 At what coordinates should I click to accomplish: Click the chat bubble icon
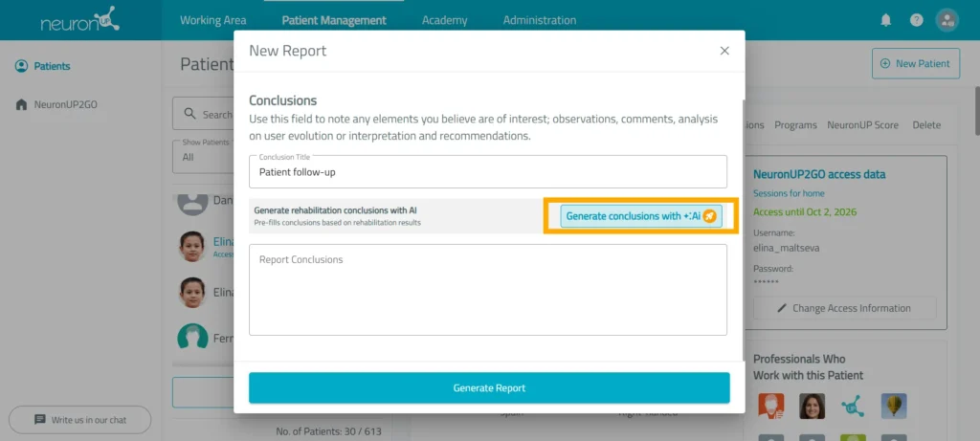pos(40,420)
